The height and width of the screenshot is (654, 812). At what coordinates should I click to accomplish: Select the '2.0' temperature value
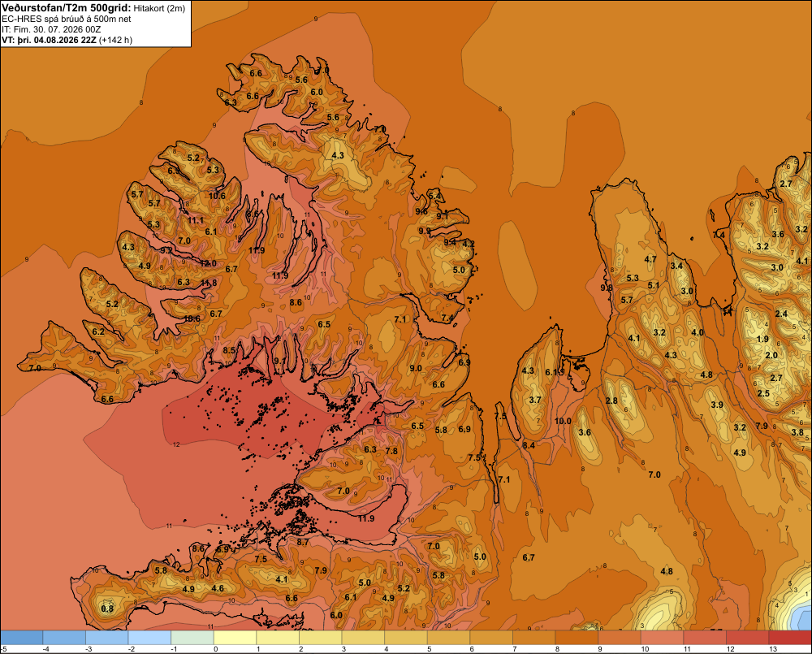pyautogui.click(x=771, y=355)
